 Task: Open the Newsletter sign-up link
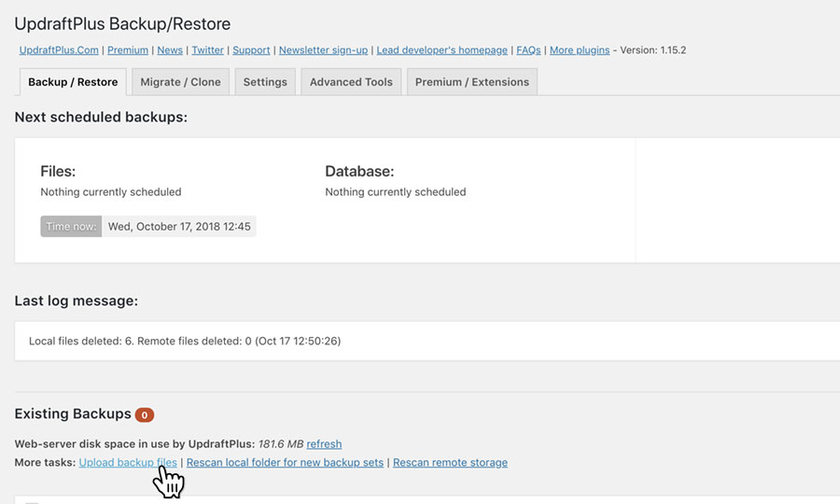[324, 49]
